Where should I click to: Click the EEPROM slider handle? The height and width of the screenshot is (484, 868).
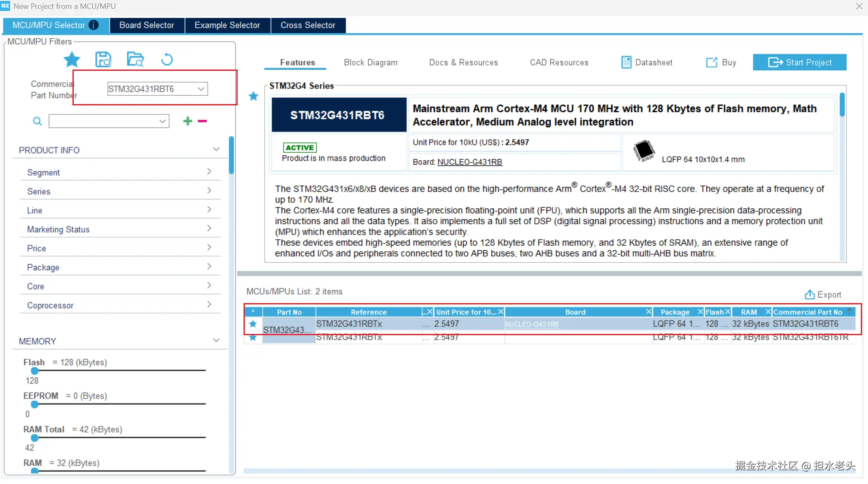tap(35, 404)
